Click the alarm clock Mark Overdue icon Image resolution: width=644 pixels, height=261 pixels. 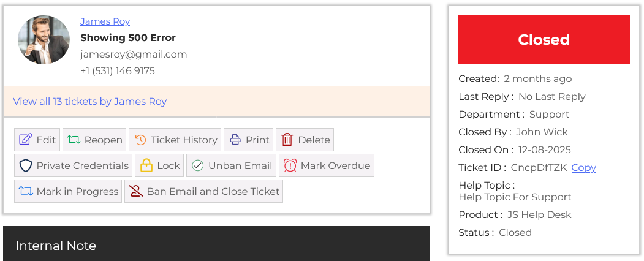[x=290, y=165]
